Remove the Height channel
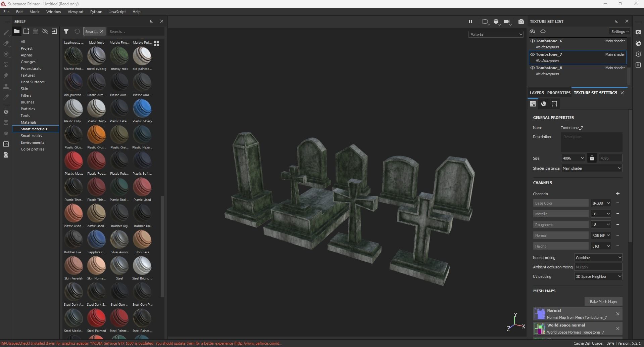This screenshot has width=644, height=347. tap(617, 246)
